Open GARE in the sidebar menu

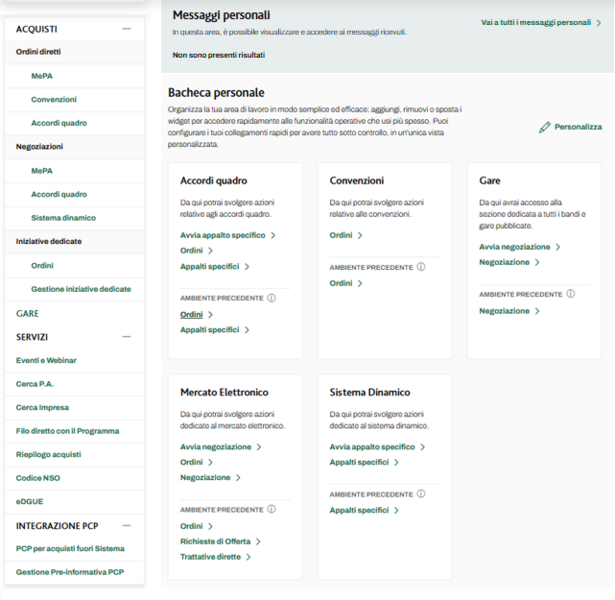(28, 313)
